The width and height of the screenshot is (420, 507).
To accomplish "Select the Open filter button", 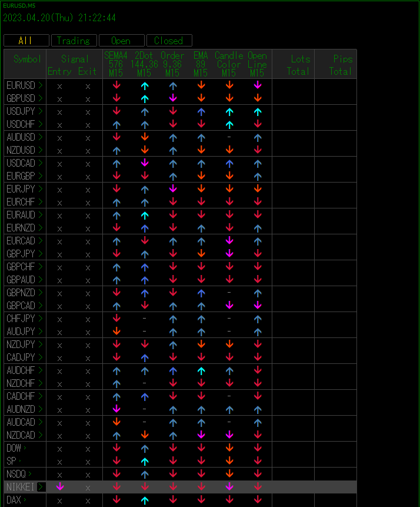I will click(122, 41).
